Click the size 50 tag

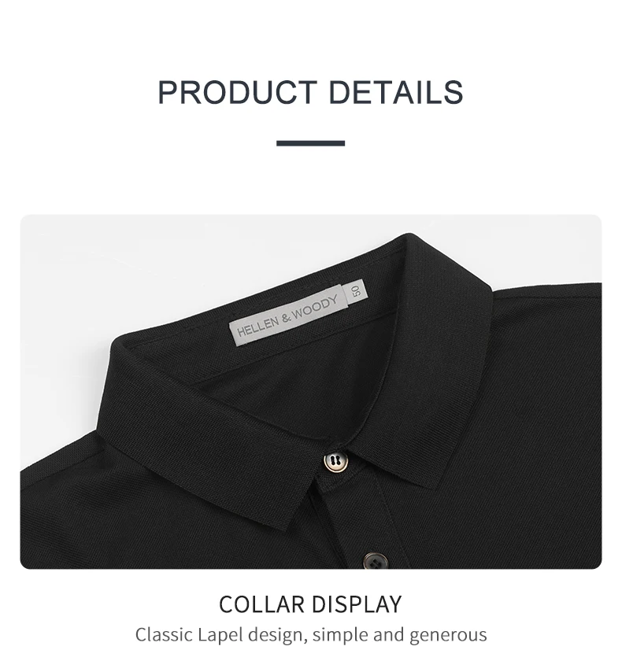(x=356, y=290)
